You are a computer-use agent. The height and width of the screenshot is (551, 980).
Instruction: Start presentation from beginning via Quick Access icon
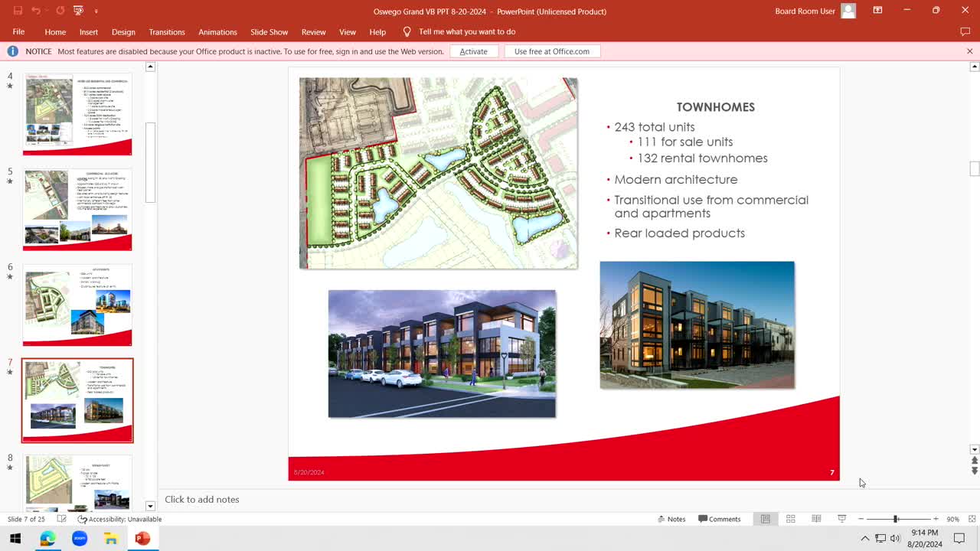[x=77, y=10]
